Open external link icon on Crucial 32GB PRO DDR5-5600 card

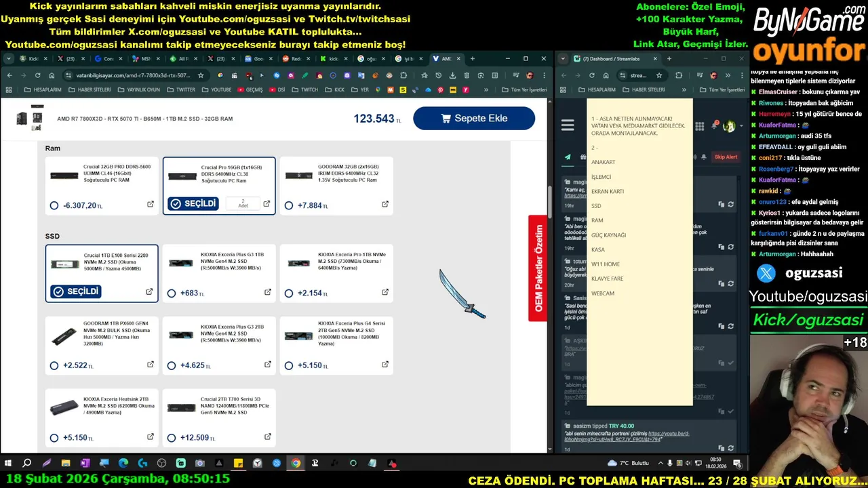pyautogui.click(x=151, y=204)
